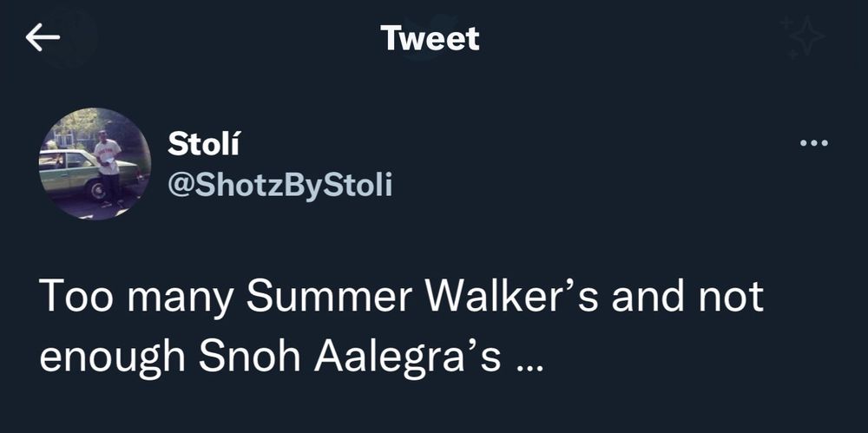Click the green car in the avatar
The height and width of the screenshot is (433, 868).
(69, 172)
